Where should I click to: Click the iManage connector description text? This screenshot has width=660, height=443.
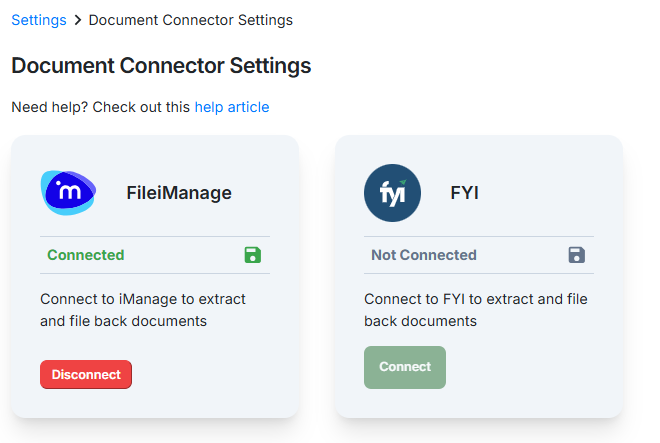(x=143, y=310)
